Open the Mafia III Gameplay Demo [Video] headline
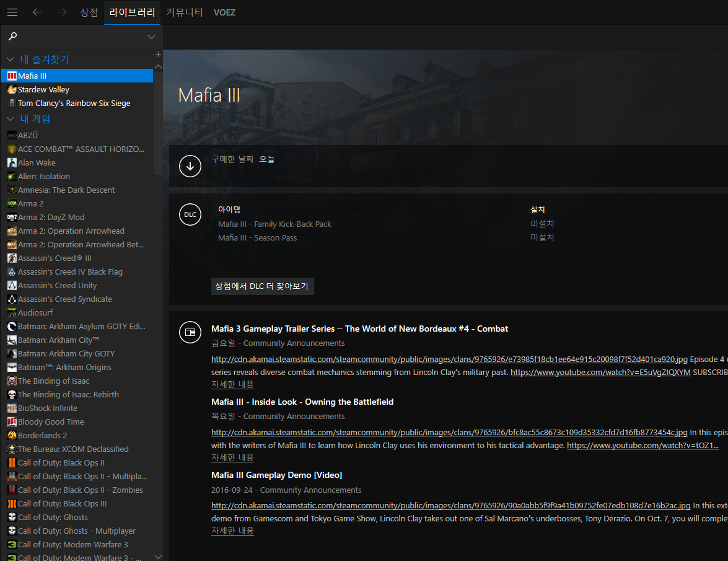 (x=277, y=475)
